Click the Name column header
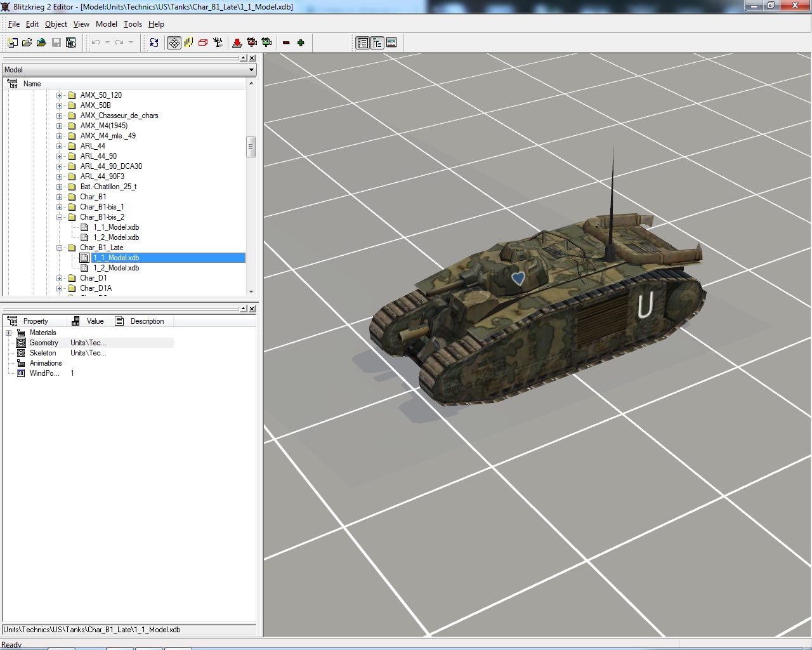This screenshot has width=812, height=650. [x=124, y=84]
